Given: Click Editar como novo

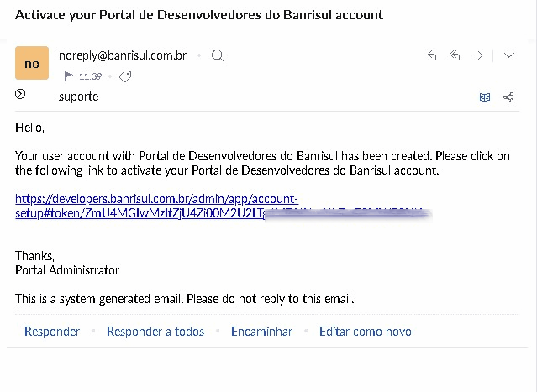Looking at the screenshot, I should pyautogui.click(x=366, y=332).
